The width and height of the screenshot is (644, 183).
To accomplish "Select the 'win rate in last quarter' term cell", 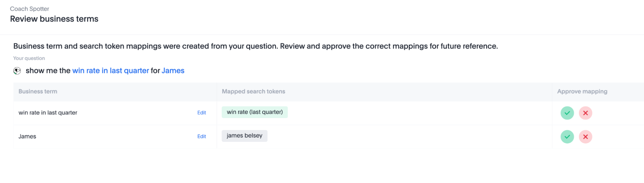I will point(48,113).
